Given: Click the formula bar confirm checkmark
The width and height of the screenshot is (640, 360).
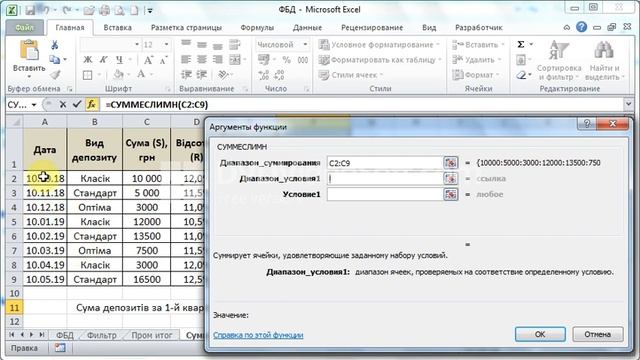Looking at the screenshot, I should coord(76,105).
